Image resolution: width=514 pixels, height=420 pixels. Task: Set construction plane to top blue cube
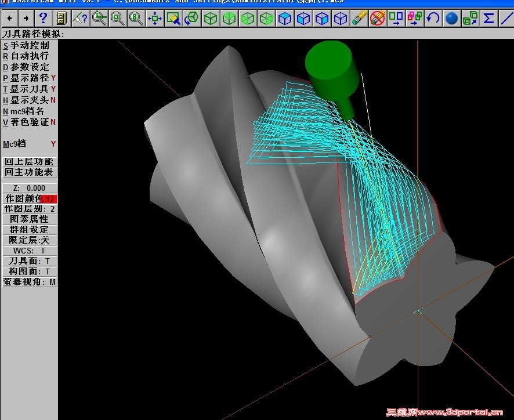click(285, 19)
